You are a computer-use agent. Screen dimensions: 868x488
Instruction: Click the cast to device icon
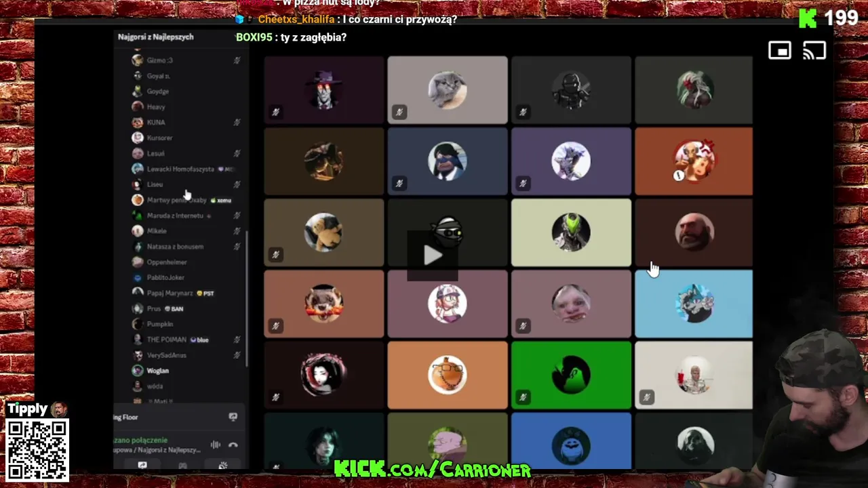point(814,51)
